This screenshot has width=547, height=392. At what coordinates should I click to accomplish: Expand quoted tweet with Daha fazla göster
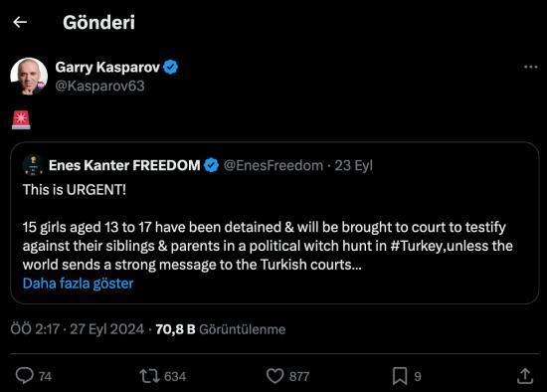(79, 284)
